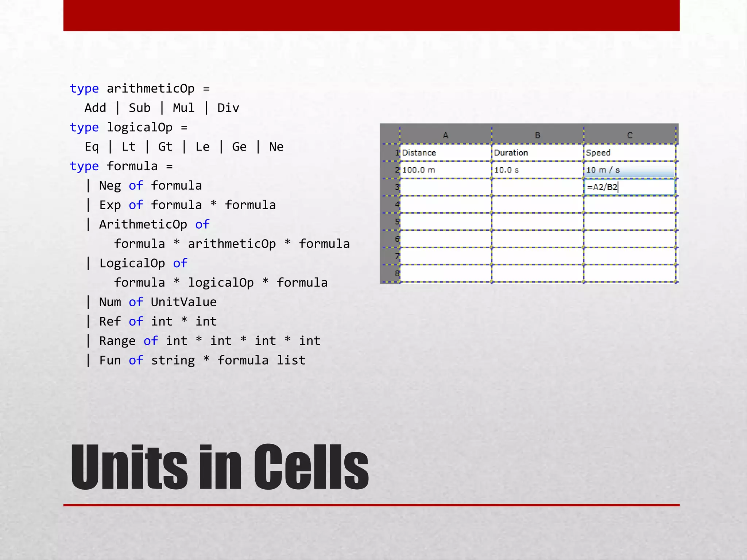Select the '10 m / s' cell
Screen dimensions: 747x560
click(x=630, y=170)
